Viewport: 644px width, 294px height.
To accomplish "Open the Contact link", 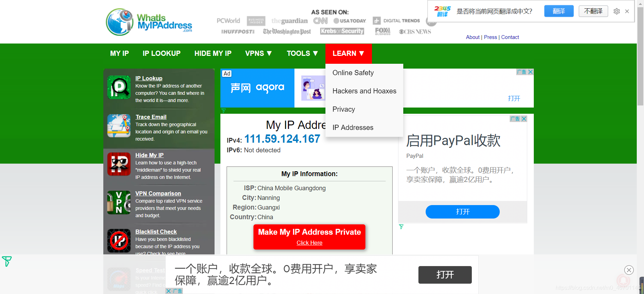I will coord(510,37).
